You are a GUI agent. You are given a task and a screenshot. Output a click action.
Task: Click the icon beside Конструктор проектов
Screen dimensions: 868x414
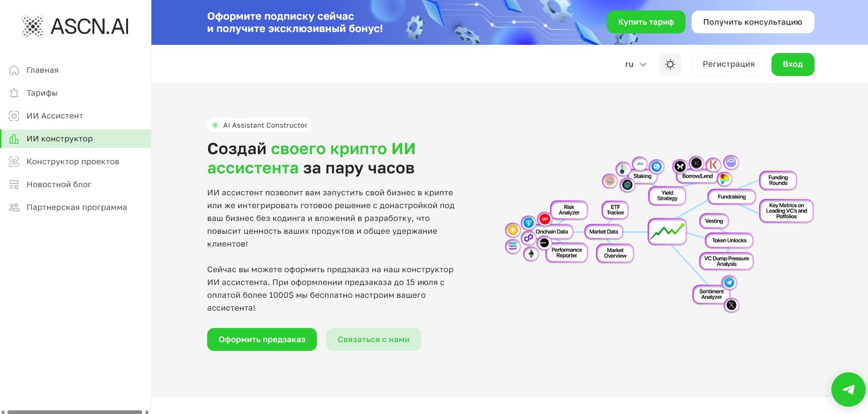[14, 161]
